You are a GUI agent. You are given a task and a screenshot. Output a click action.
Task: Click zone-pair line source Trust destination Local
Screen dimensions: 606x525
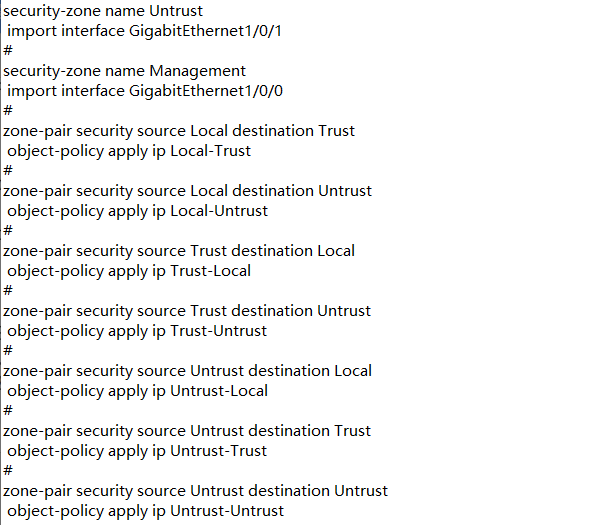pyautogui.click(x=179, y=251)
